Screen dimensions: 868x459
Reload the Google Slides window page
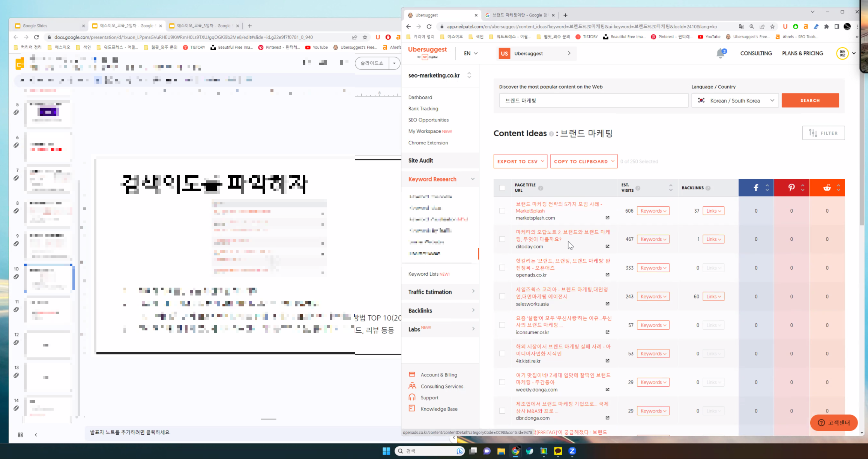36,37
